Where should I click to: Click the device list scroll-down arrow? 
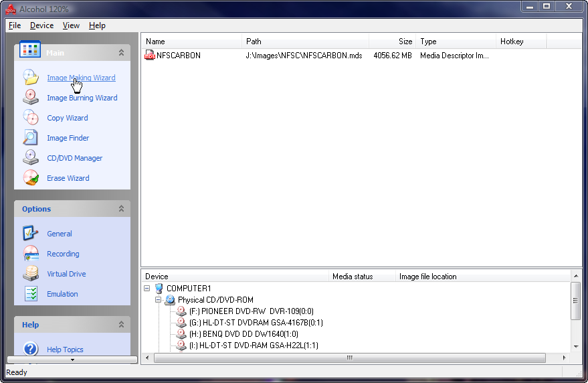576,347
